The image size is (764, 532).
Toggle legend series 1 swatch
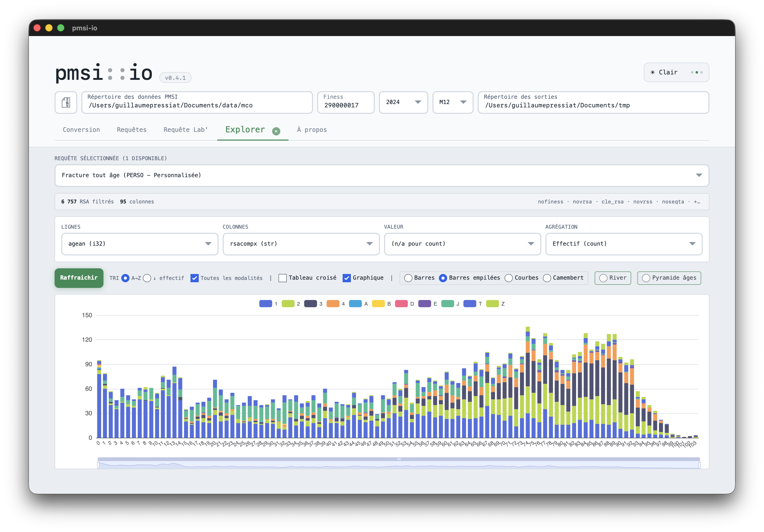pyautogui.click(x=266, y=304)
